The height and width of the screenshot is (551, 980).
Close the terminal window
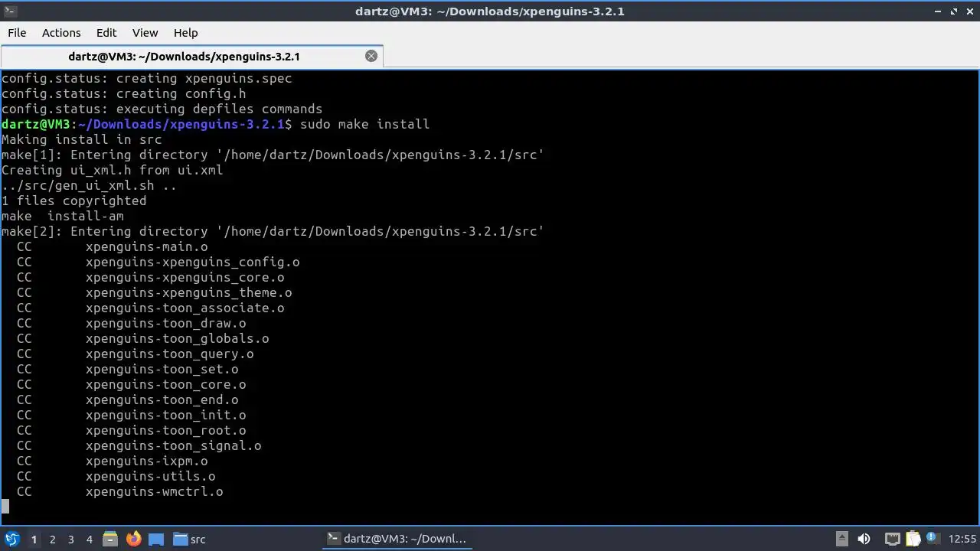969,11
